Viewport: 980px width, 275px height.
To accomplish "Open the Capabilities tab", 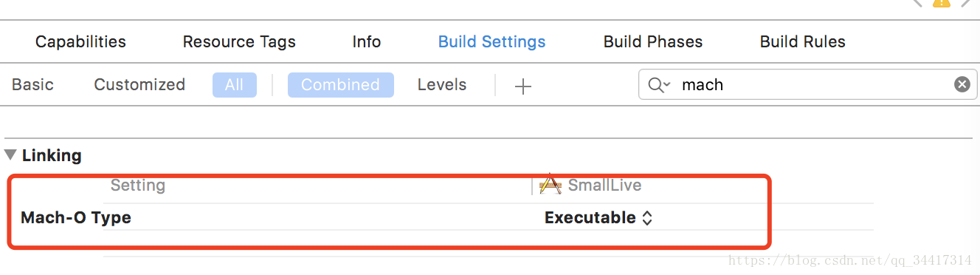I will pyautogui.click(x=80, y=41).
